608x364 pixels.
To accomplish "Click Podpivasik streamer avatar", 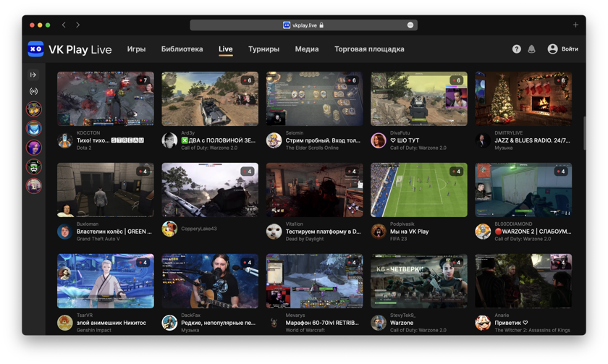I will (379, 232).
